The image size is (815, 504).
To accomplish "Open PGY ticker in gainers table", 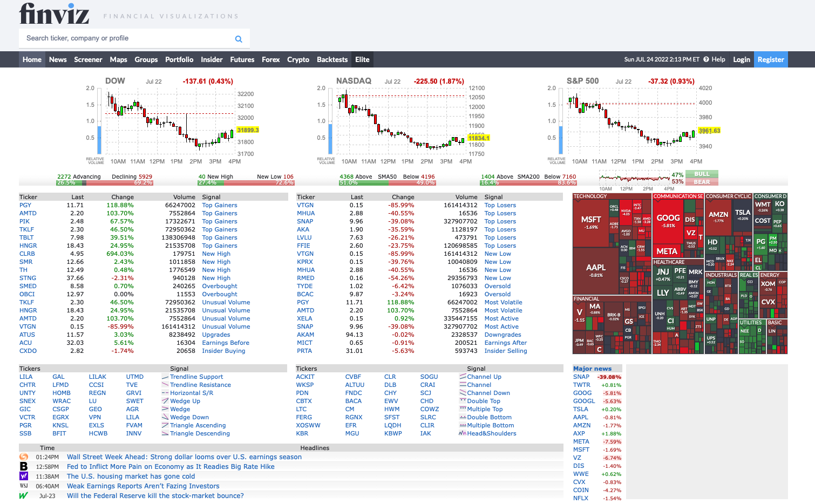I will (25, 205).
